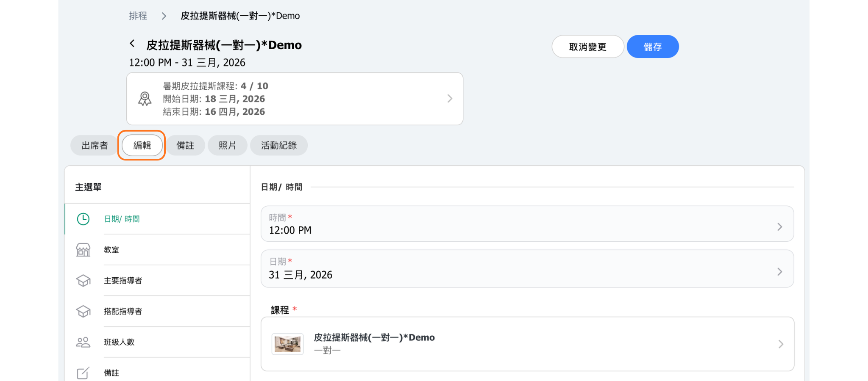Select 教室 in the main menu
Image resolution: width=868 pixels, height=381 pixels.
pyautogui.click(x=111, y=250)
